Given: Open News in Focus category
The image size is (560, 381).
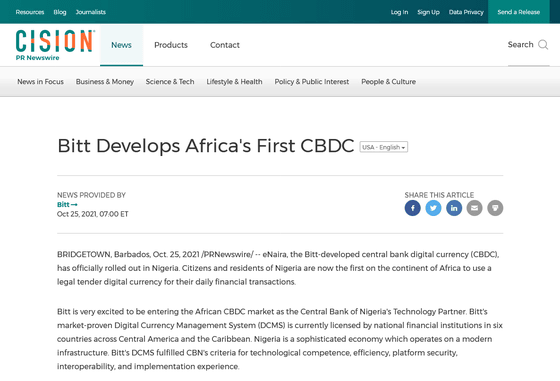Looking at the screenshot, I should (x=40, y=82).
